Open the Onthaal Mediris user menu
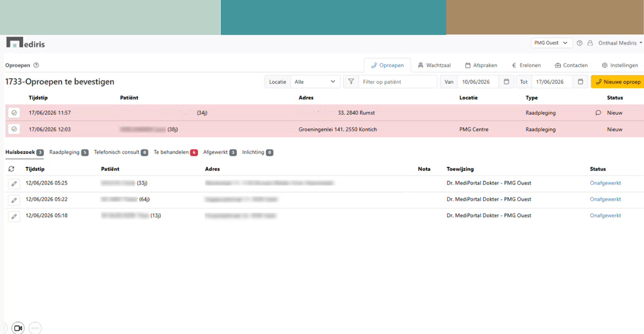The image size is (644, 334). (620, 43)
